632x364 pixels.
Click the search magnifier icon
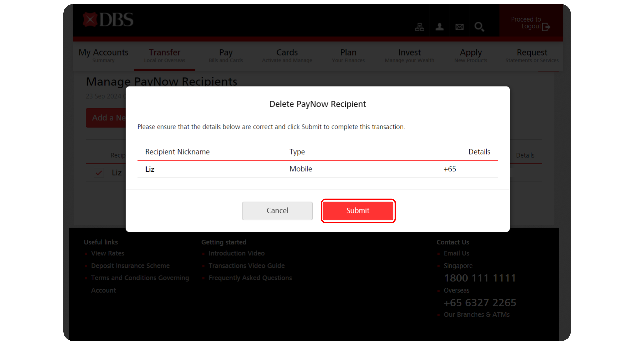coord(479,27)
